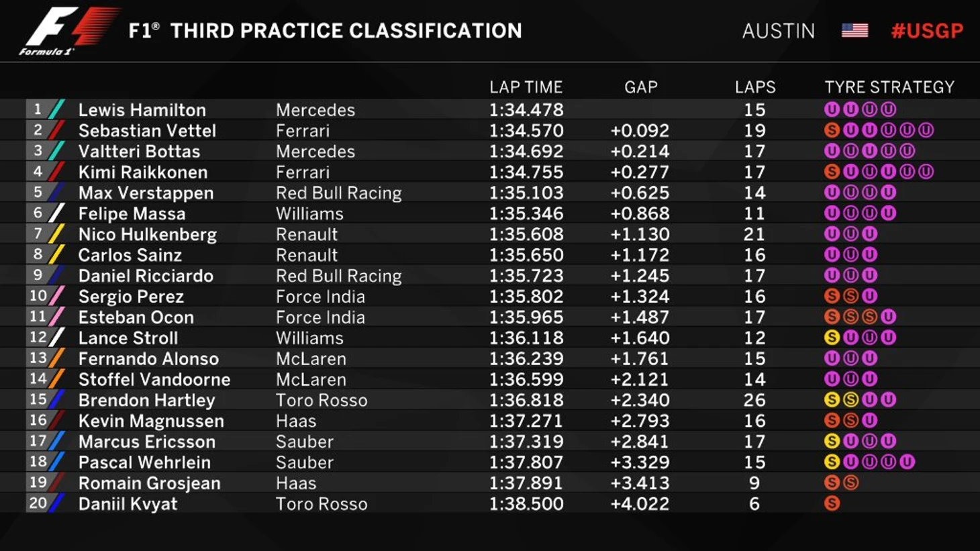Click the AUSTIN location label
The image size is (980, 551).
[778, 31]
